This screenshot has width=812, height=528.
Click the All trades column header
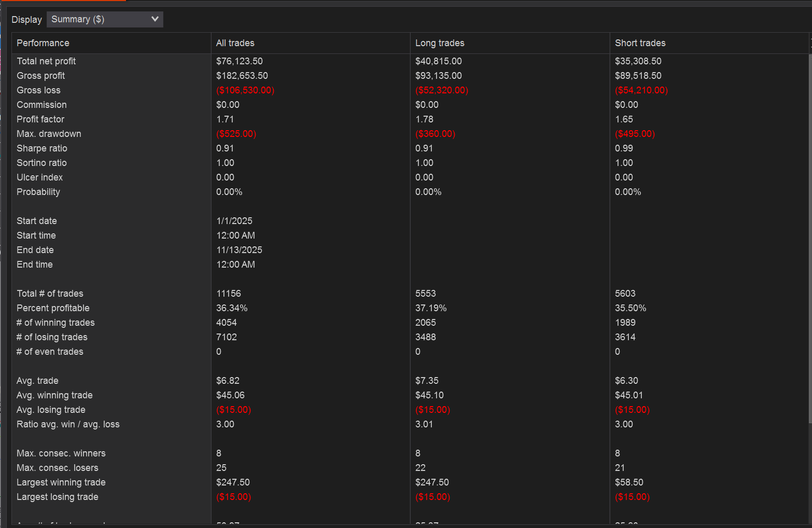pyautogui.click(x=235, y=43)
